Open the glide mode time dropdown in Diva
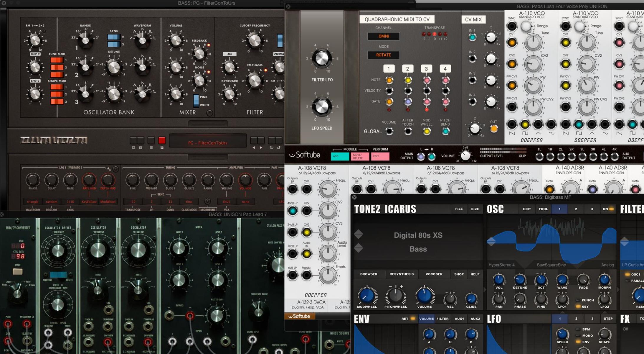 coord(189,202)
